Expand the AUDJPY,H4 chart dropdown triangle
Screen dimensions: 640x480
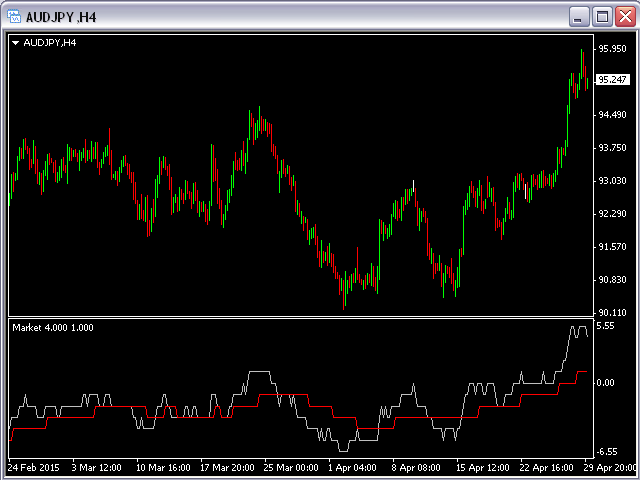[x=17, y=43]
